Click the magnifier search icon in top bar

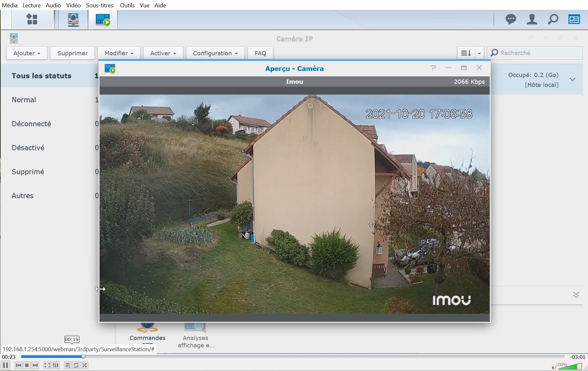point(553,19)
